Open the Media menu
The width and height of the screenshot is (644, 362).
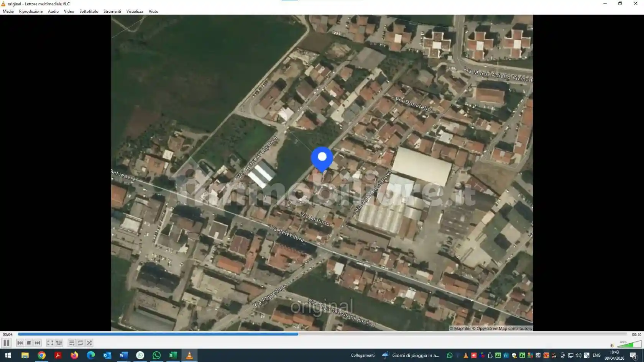[8, 11]
